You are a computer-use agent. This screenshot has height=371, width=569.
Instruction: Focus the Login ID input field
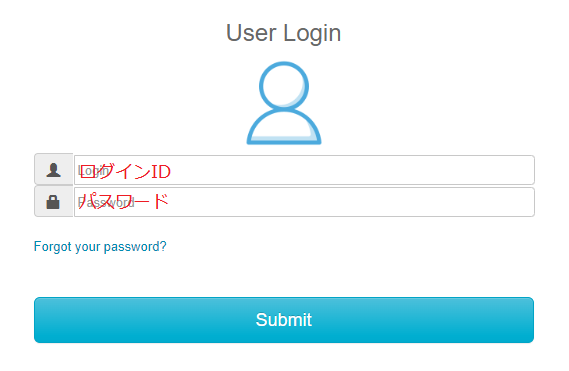point(304,170)
